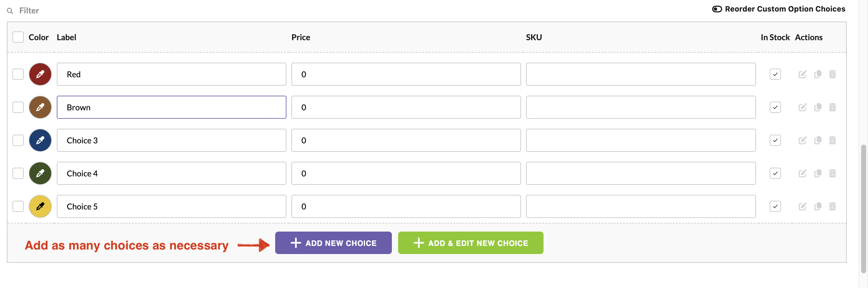Select the row checkbox for Choice 3
This screenshot has height=288, width=868.
pyautogui.click(x=18, y=140)
